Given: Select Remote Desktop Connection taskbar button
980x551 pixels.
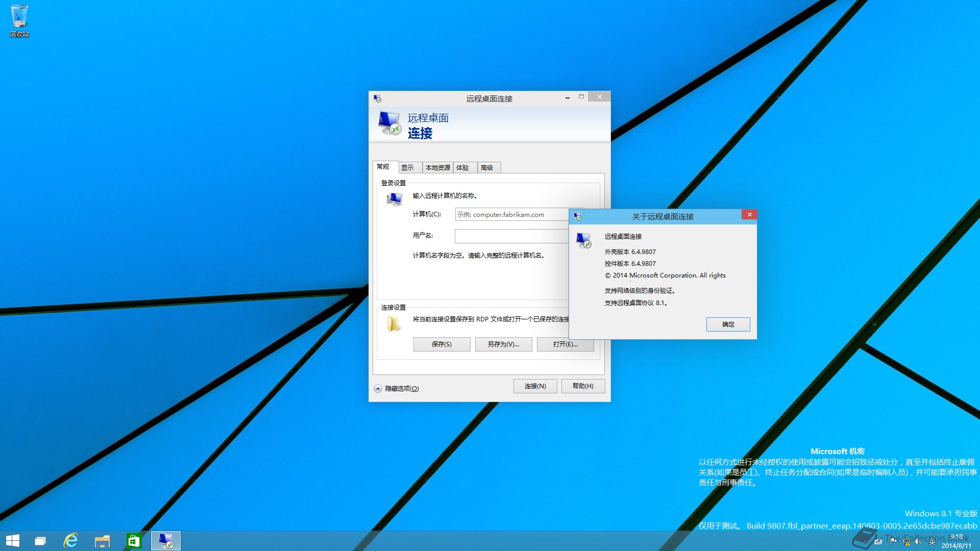Looking at the screenshot, I should coord(166,541).
